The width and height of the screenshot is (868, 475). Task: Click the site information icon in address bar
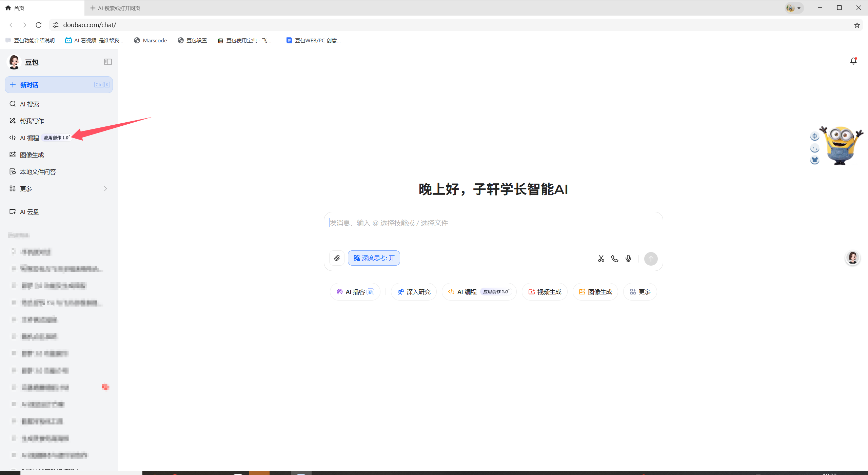[56, 25]
